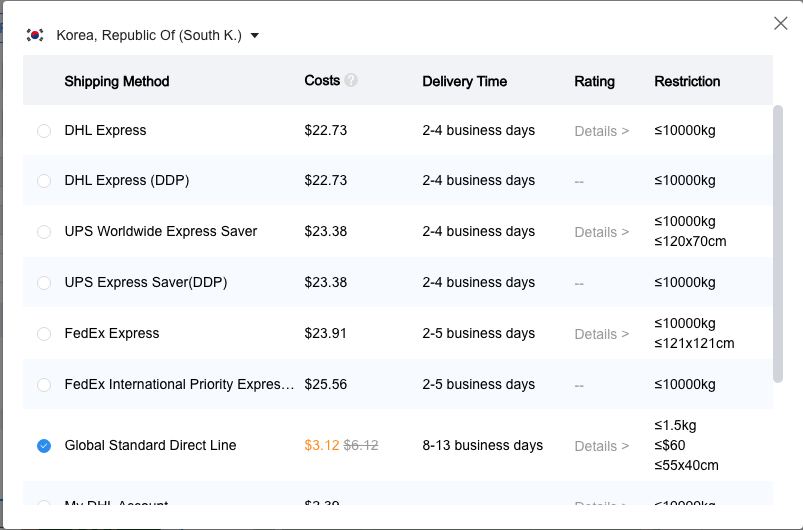Click the vertical scrollbar in shipping list

(x=778, y=243)
